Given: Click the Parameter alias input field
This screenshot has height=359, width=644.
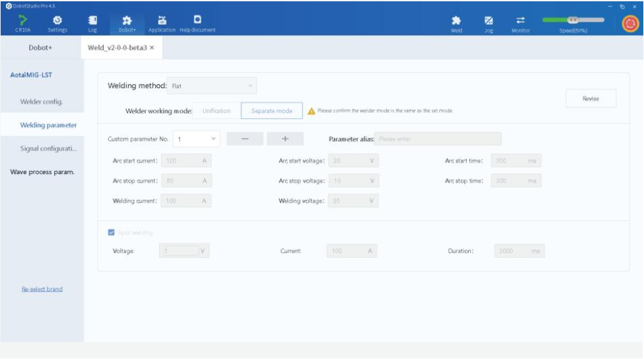Looking at the screenshot, I should click(437, 139).
